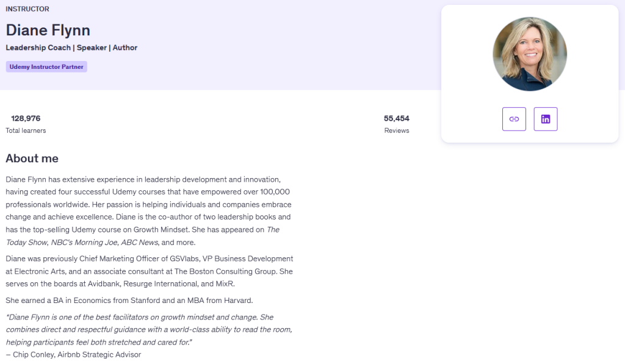Image resolution: width=625 pixels, height=364 pixels.
Task: Click the paragraph about Stanford and Harvard
Action: [x=129, y=300]
